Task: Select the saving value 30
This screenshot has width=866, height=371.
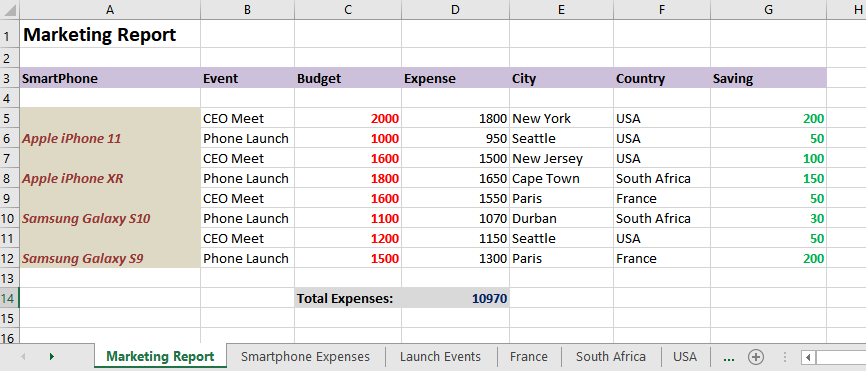Action: pyautogui.click(x=768, y=218)
